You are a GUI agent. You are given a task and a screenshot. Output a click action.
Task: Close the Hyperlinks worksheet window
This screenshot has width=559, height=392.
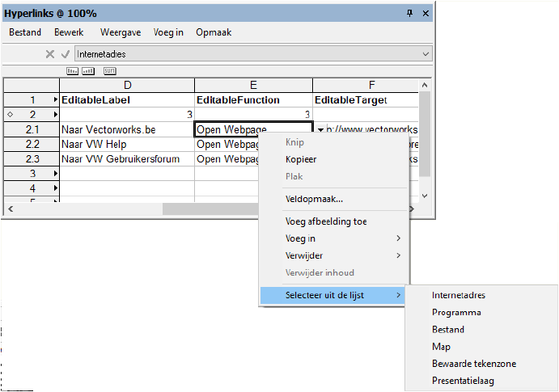[426, 14]
